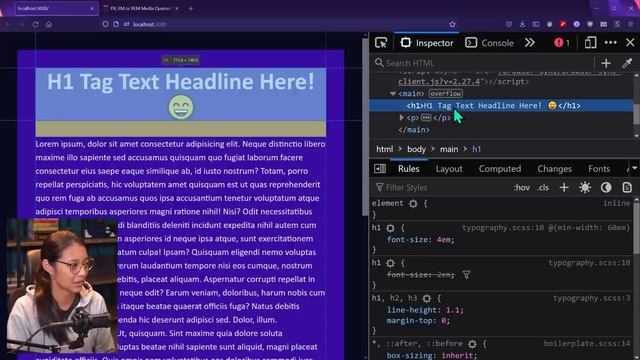Toggle the :hov pseudo-class panel
This screenshot has height=360, width=640.
522,187
